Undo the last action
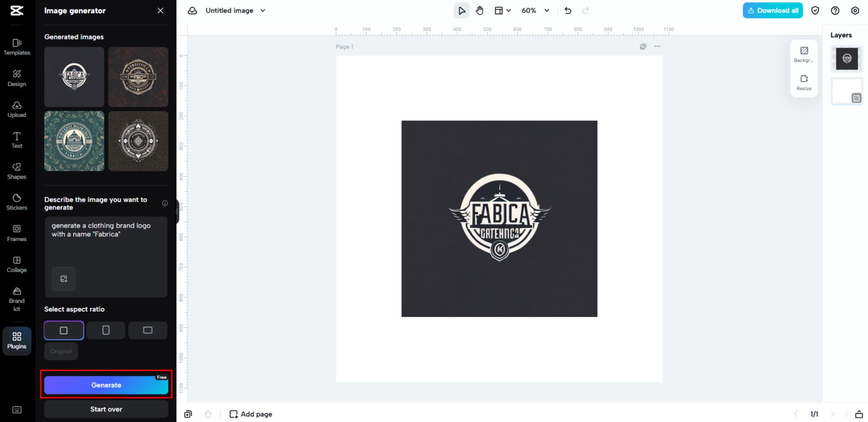The image size is (868, 422). point(568,10)
